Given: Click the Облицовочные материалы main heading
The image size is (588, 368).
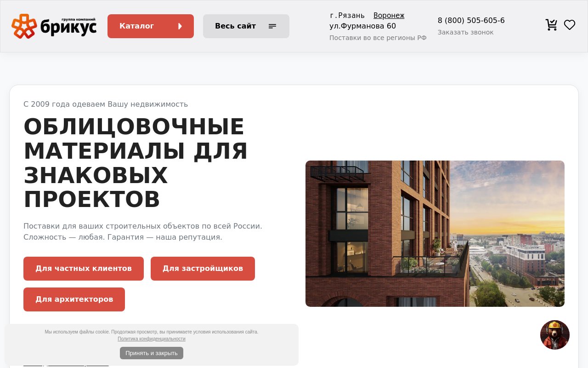Looking at the screenshot, I should click(x=136, y=163).
